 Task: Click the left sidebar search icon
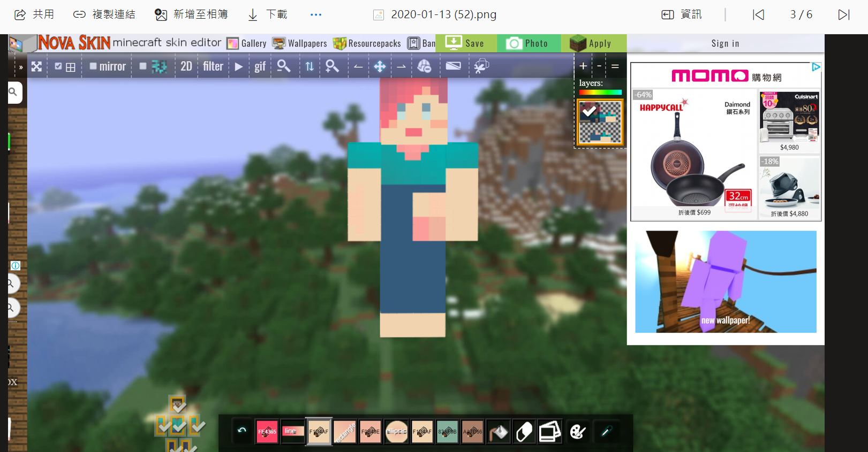[x=13, y=92]
